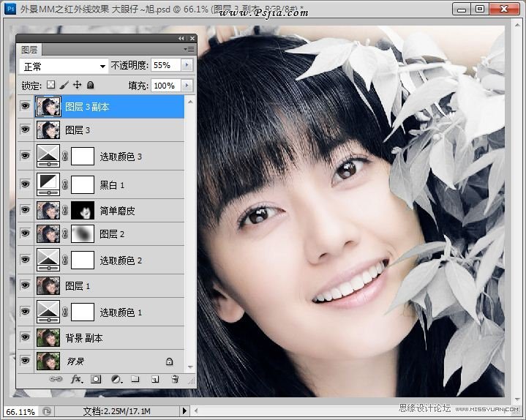Viewport: 526px width, 420px height.
Task: Hide the 图层 3 副本 layer
Action: click(x=25, y=107)
